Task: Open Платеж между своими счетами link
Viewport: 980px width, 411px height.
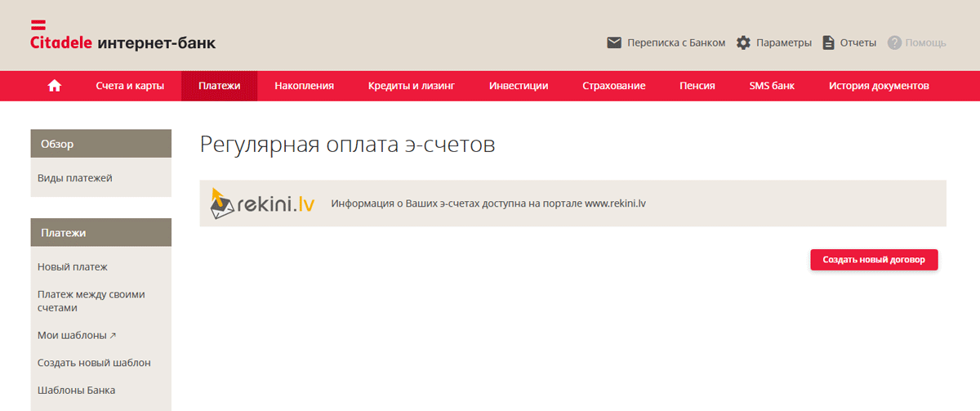Action: 91,301
